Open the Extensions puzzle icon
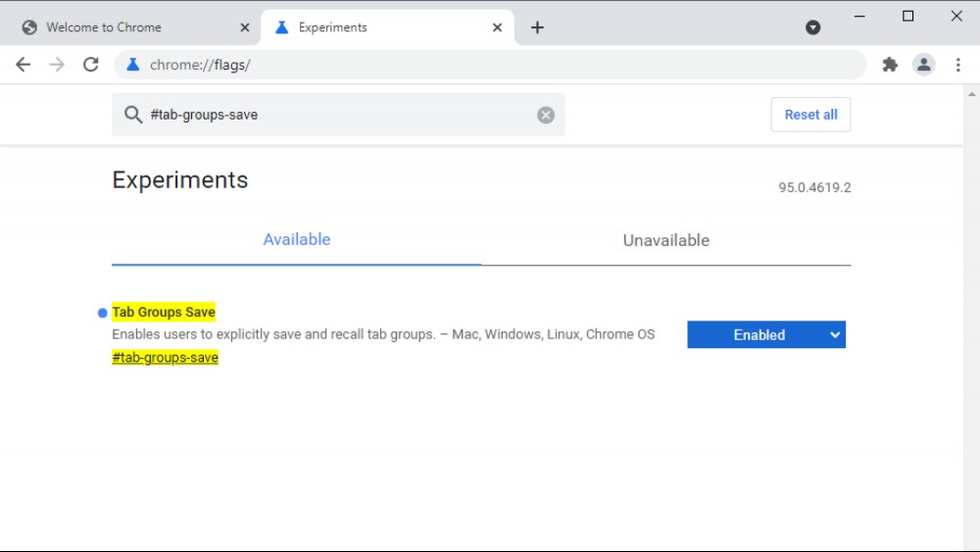The width and height of the screenshot is (980, 552). point(890,65)
